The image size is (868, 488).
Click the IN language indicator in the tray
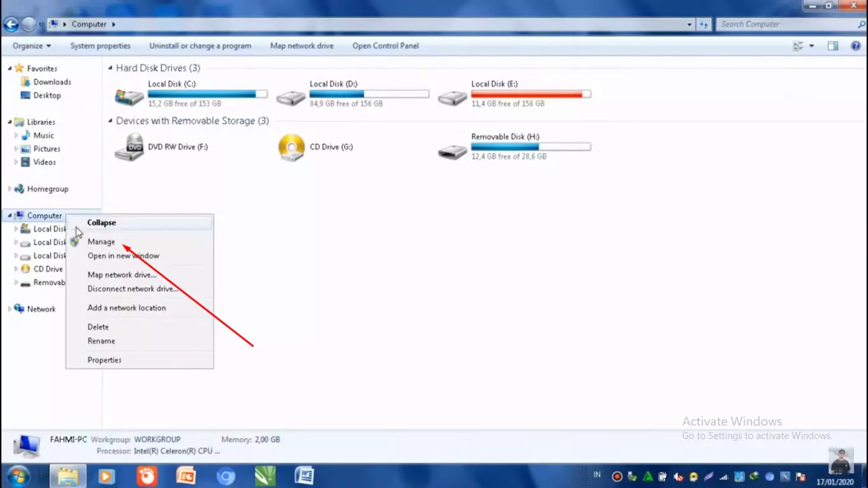[x=597, y=475]
